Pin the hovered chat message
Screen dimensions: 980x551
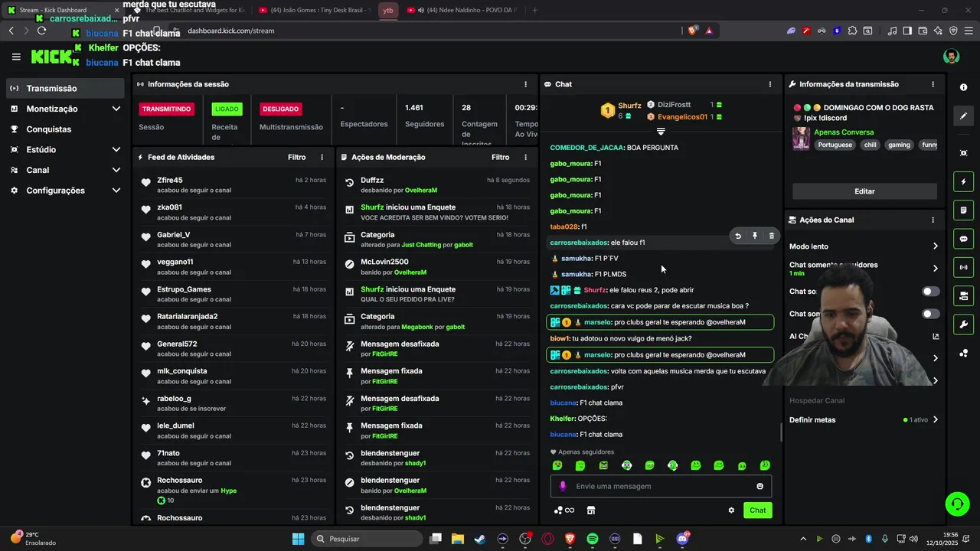point(755,236)
